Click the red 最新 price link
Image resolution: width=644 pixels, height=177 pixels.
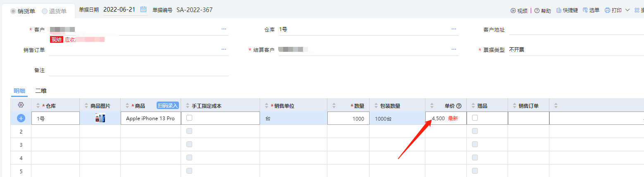click(x=453, y=118)
